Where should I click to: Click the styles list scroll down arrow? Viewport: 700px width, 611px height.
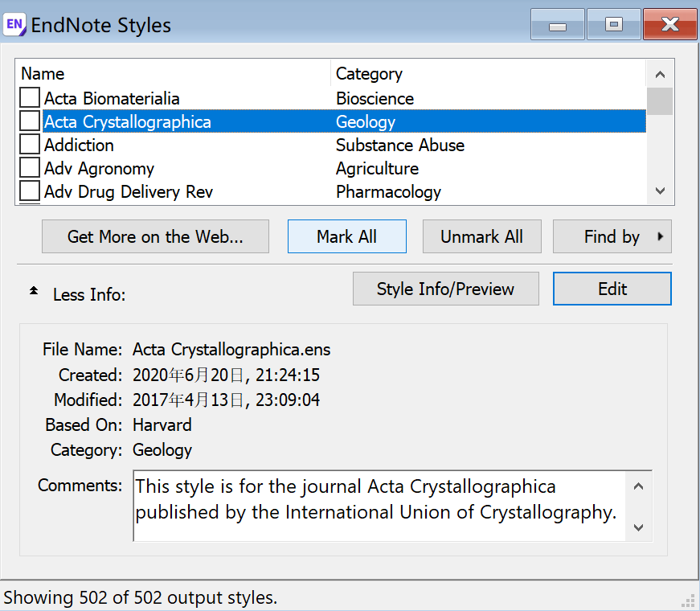(x=660, y=191)
